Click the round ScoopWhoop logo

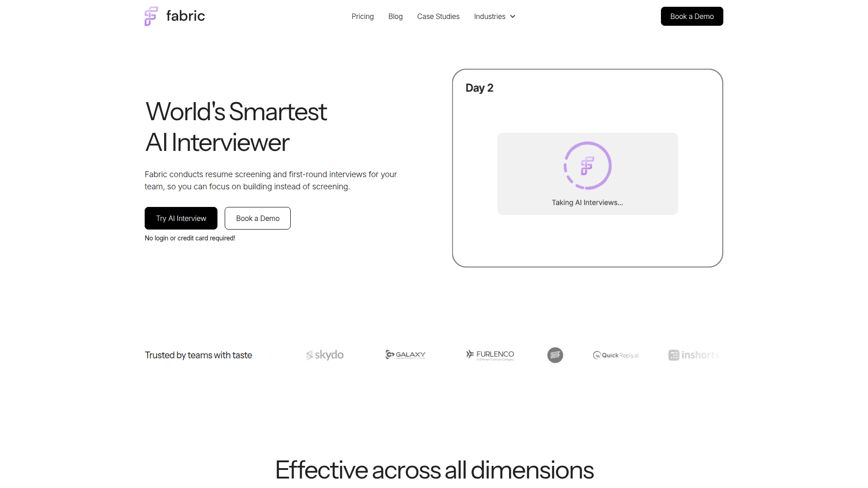[555, 355]
